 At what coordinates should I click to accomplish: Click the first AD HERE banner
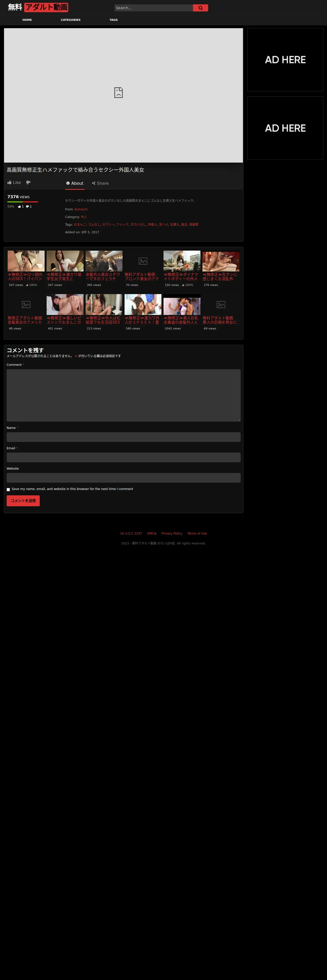[285, 60]
